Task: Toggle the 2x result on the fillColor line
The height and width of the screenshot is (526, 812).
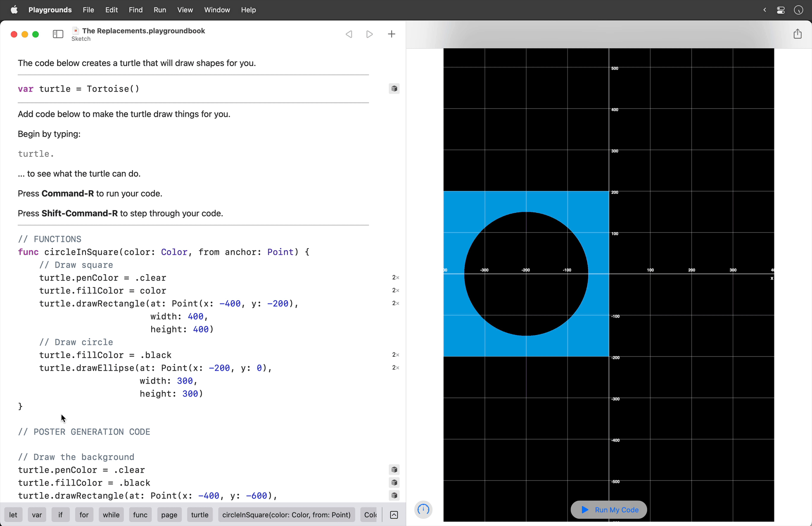Action: (395, 290)
